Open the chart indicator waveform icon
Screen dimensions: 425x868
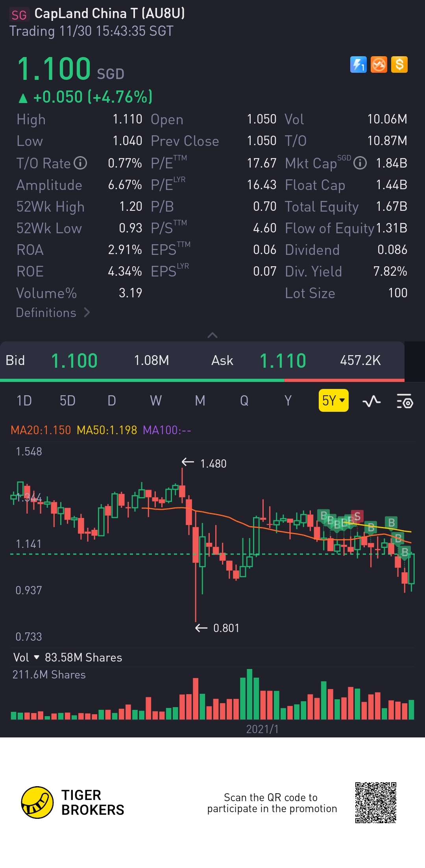pyautogui.click(x=371, y=401)
